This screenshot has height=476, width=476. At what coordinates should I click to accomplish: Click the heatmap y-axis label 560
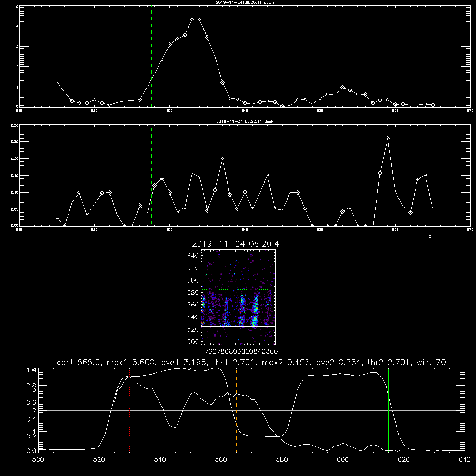click(x=193, y=305)
